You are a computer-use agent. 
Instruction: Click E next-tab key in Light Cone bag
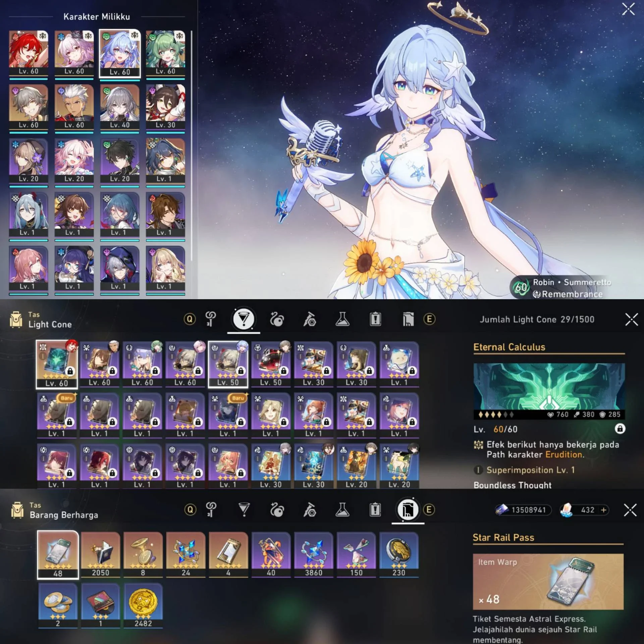pyautogui.click(x=429, y=319)
